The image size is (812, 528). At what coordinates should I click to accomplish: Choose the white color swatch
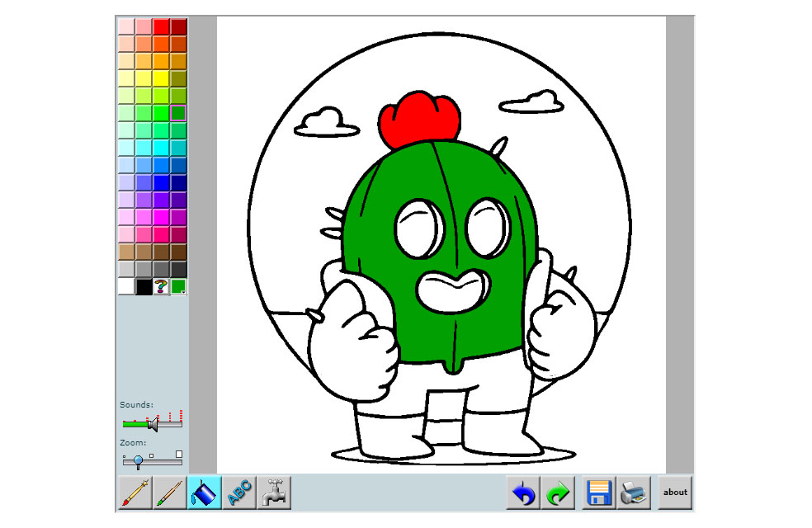point(126,286)
